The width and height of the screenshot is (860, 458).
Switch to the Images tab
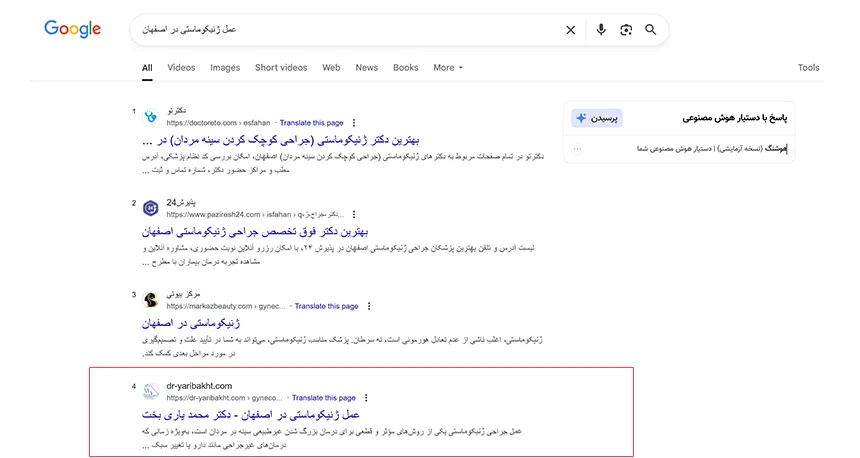tap(225, 68)
